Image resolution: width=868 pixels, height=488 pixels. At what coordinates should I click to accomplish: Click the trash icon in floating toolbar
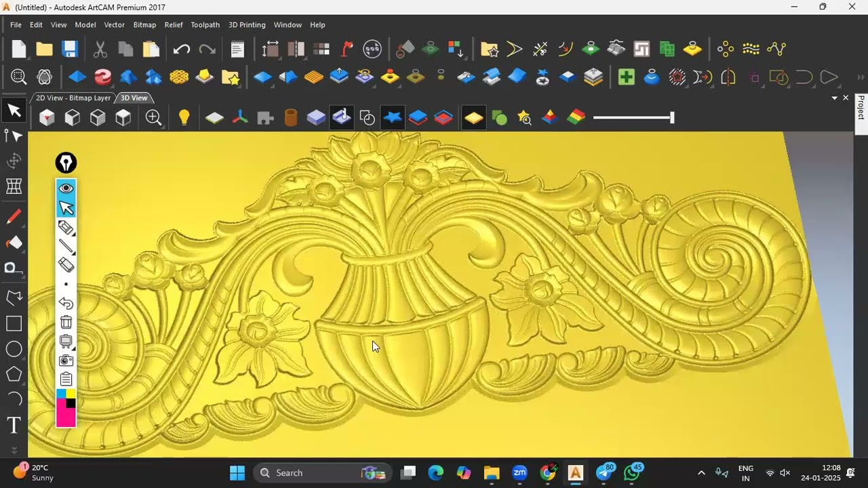click(x=66, y=322)
